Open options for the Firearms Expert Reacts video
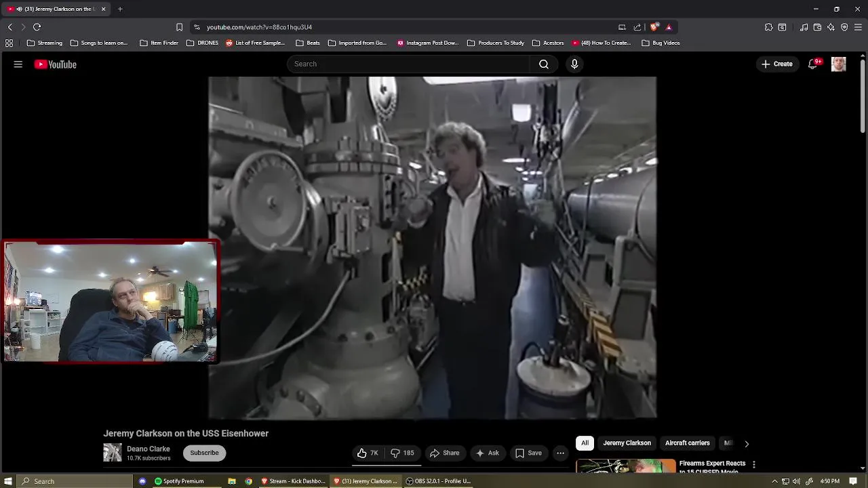 coord(753,464)
